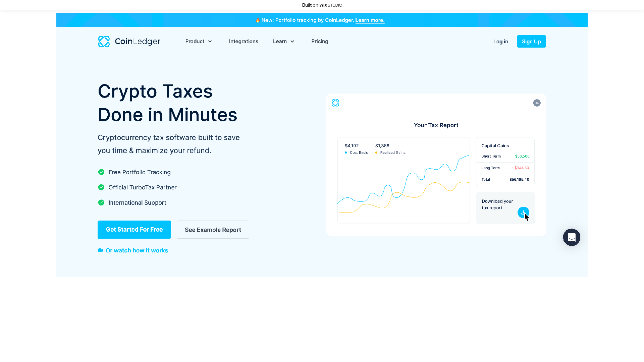Click the Sign Up button
The height and width of the screenshot is (362, 644).
pyautogui.click(x=531, y=42)
